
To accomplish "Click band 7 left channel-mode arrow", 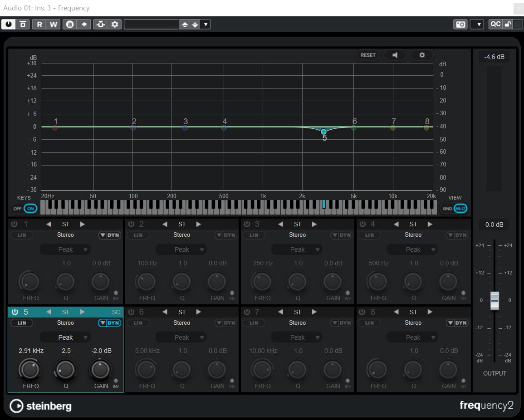I will (x=280, y=312).
